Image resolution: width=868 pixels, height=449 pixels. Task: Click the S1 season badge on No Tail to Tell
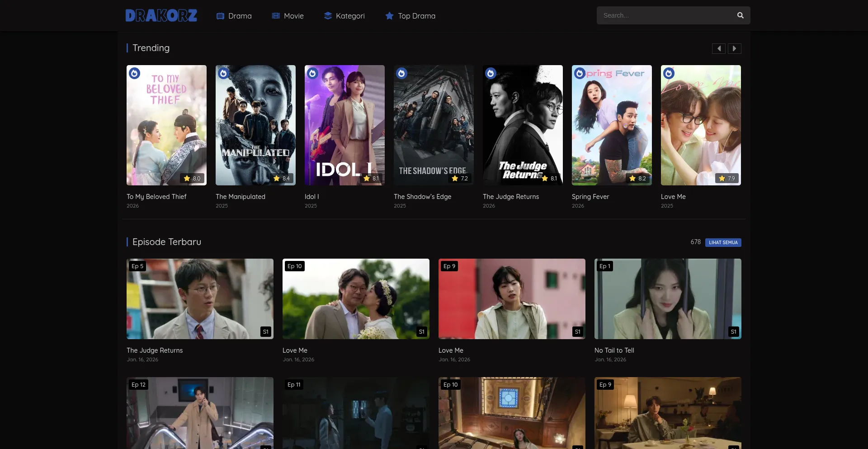[x=733, y=332]
